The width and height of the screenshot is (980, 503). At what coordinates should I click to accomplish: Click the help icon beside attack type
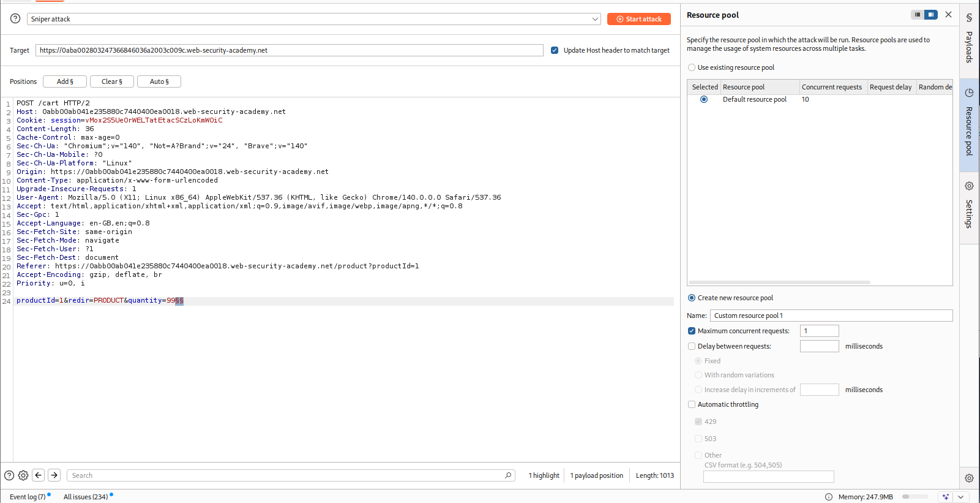(15, 19)
